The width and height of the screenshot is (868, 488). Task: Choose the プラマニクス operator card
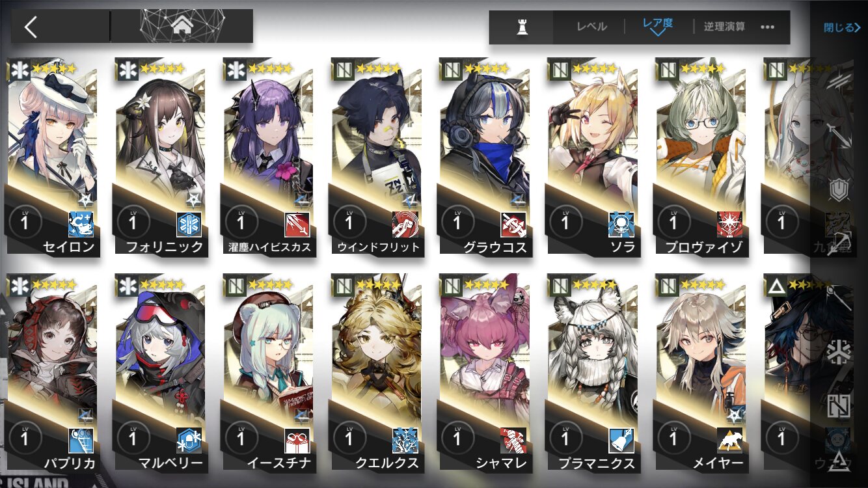(x=592, y=373)
